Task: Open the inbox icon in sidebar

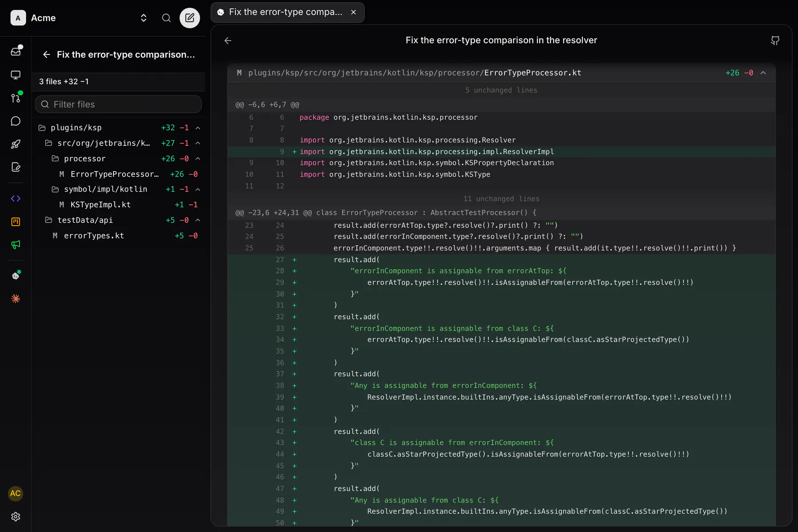Action: pyautogui.click(x=16, y=51)
